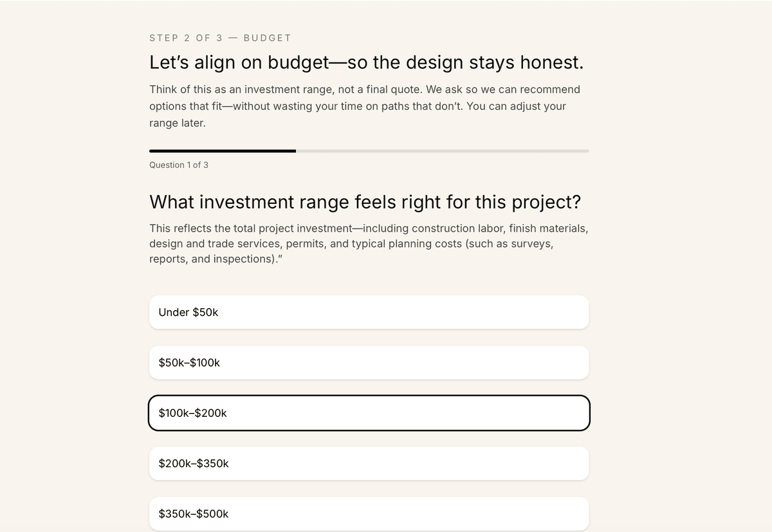
Task: Click the $200k–$350k card label text
Action: (x=194, y=463)
